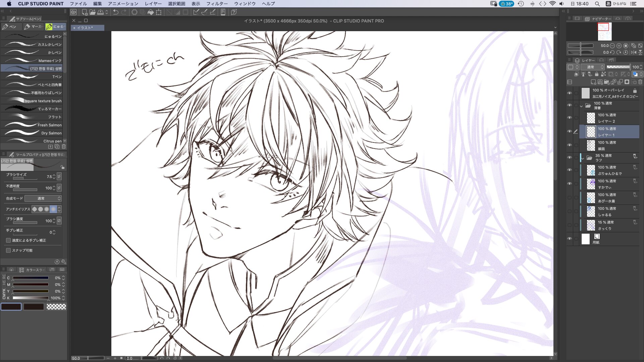Enable 速度による手ブレ補正 checkbox
The image size is (644, 362).
point(8,240)
